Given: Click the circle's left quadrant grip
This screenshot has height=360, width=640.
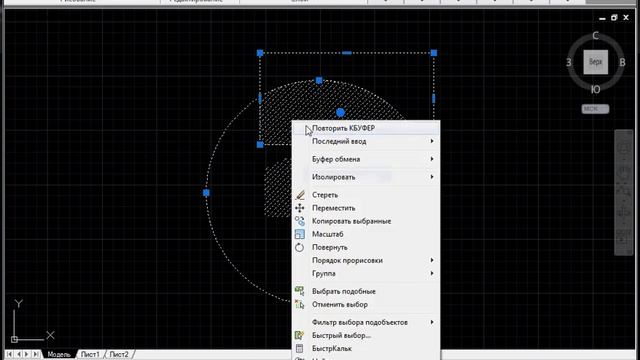Looking at the screenshot, I should [206, 193].
